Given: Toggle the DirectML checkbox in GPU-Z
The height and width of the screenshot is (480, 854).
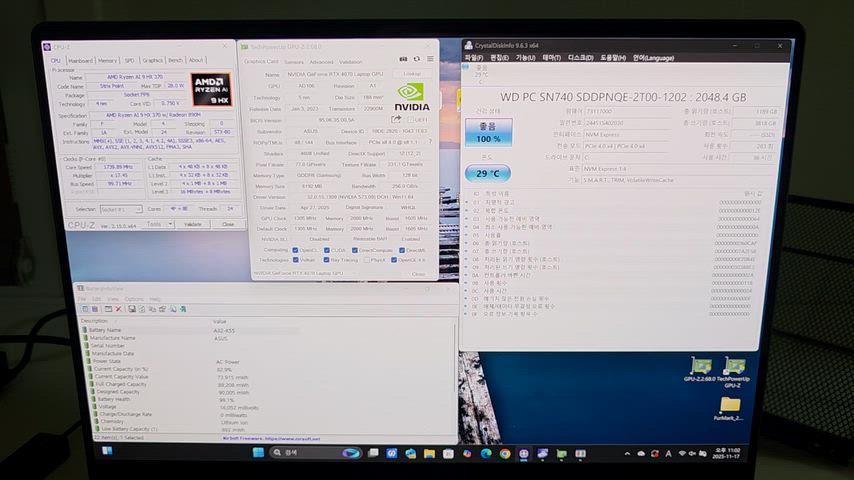Looking at the screenshot, I should coord(401,250).
